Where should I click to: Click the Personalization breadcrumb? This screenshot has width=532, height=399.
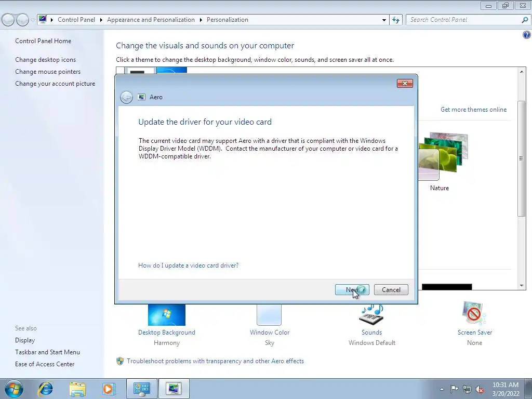pos(228,20)
